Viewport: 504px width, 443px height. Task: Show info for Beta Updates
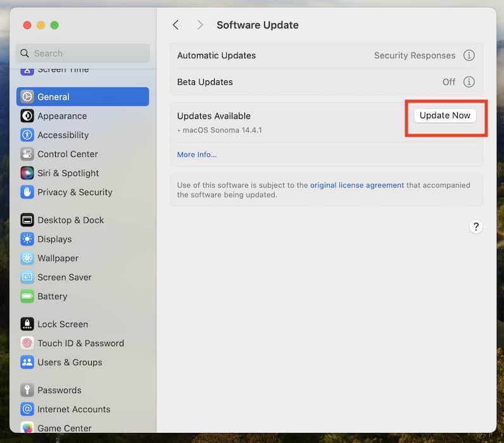pos(469,82)
